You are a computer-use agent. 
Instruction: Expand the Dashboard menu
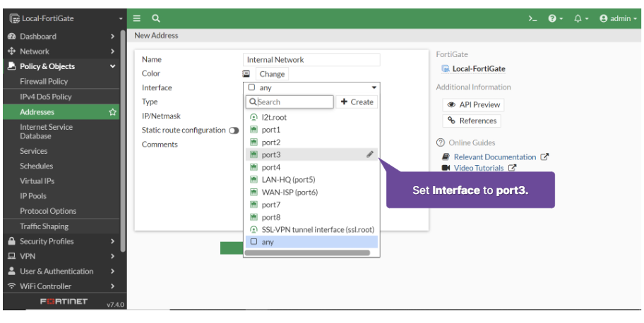tap(61, 36)
